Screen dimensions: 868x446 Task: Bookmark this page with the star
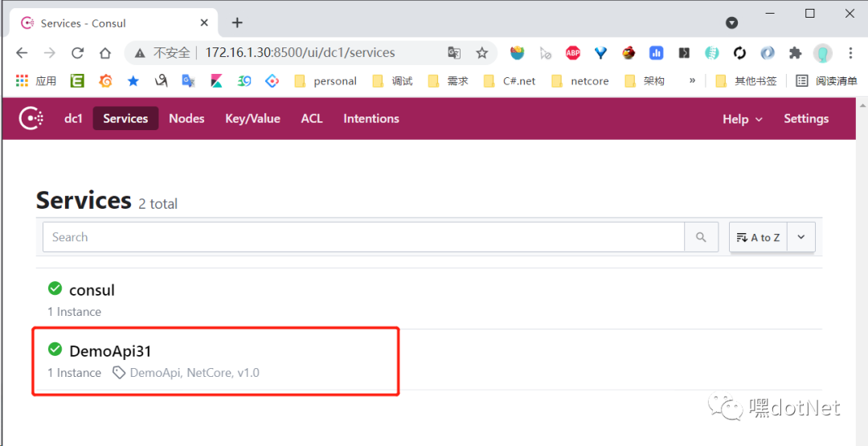click(482, 52)
